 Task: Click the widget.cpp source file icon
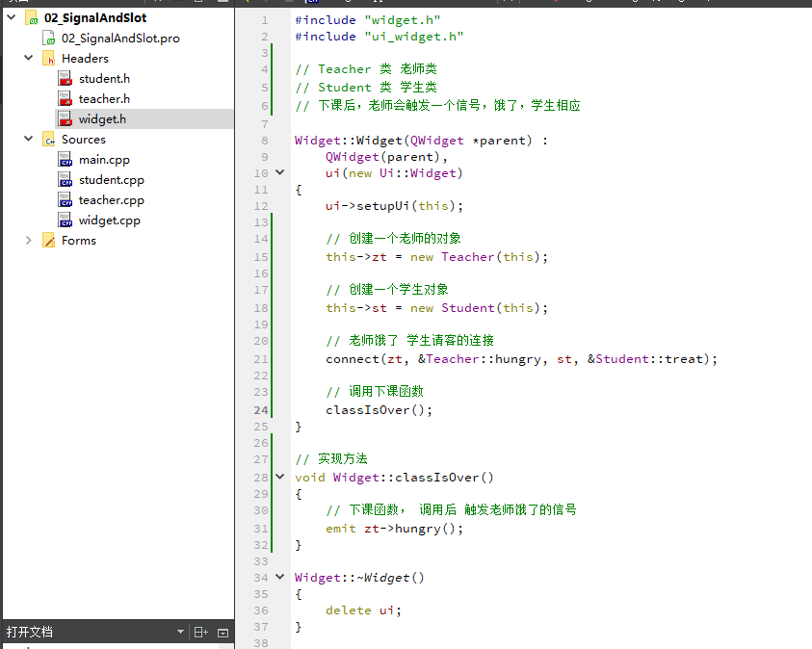(65, 220)
